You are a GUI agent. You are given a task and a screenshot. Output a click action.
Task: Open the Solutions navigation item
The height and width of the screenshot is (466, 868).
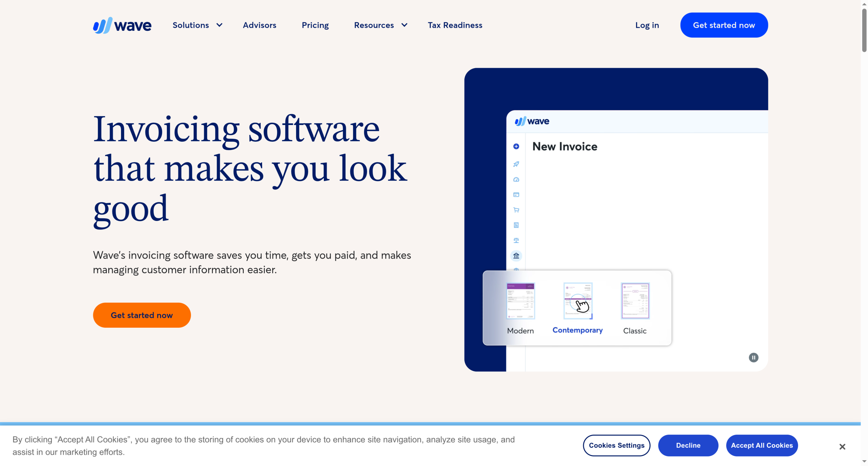pos(191,25)
